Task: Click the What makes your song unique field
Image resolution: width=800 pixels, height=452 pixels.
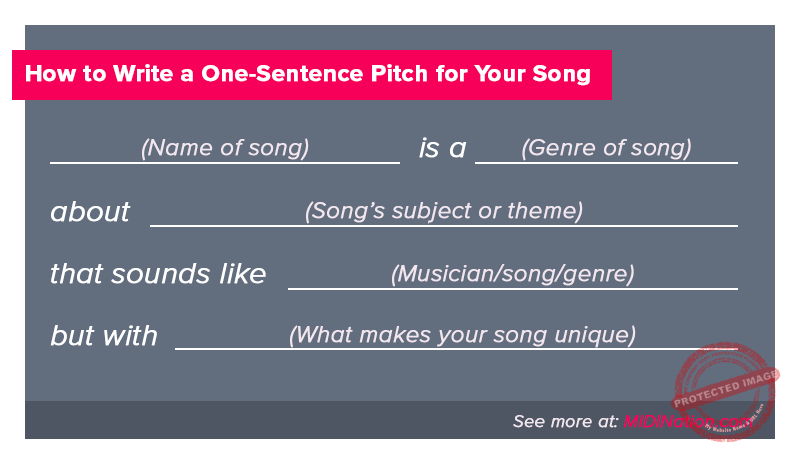Action: (x=461, y=335)
